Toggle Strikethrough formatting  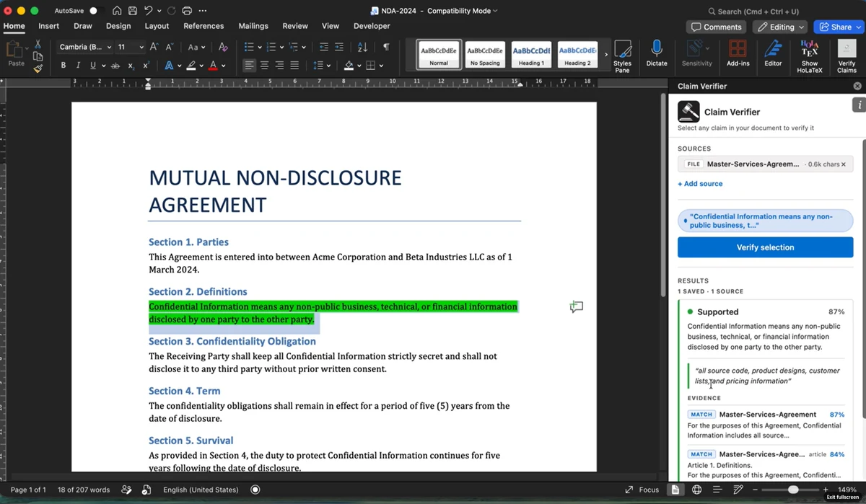click(x=115, y=66)
